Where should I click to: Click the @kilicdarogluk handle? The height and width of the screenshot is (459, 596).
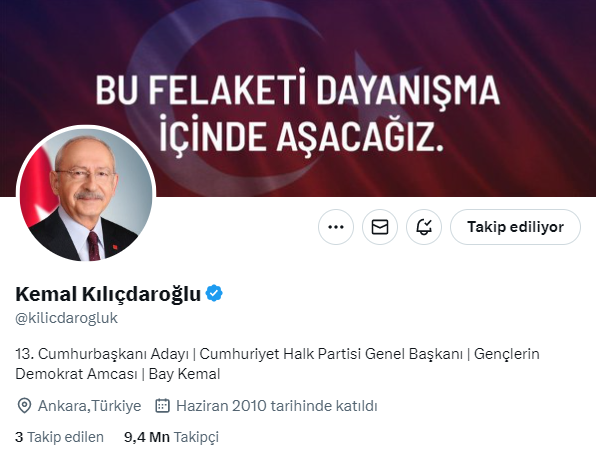67,318
